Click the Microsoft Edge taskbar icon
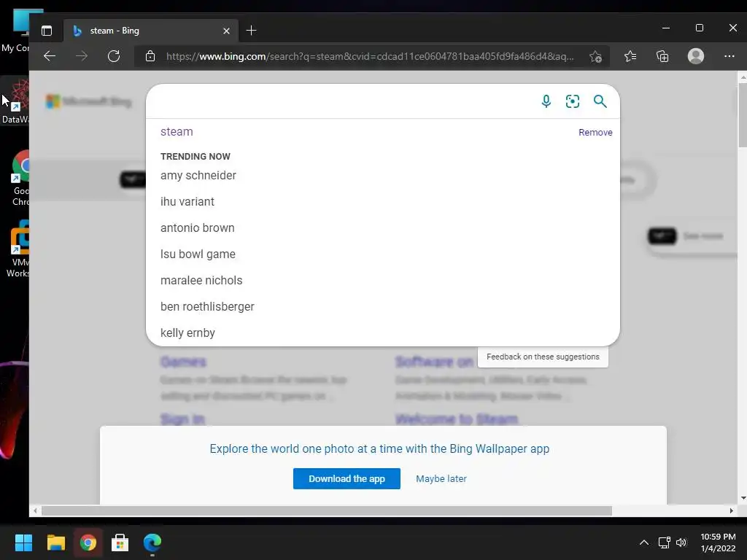The image size is (747, 560). 152,542
